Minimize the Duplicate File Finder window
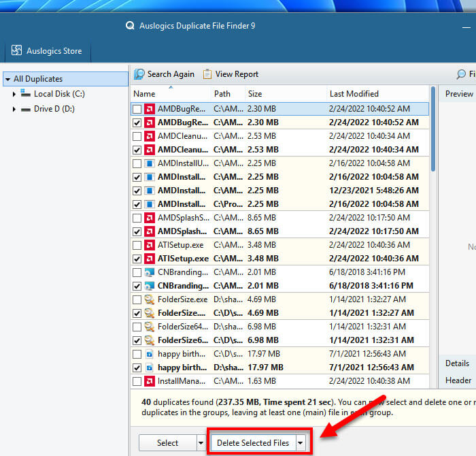This screenshot has width=476, height=456. tap(466, 27)
